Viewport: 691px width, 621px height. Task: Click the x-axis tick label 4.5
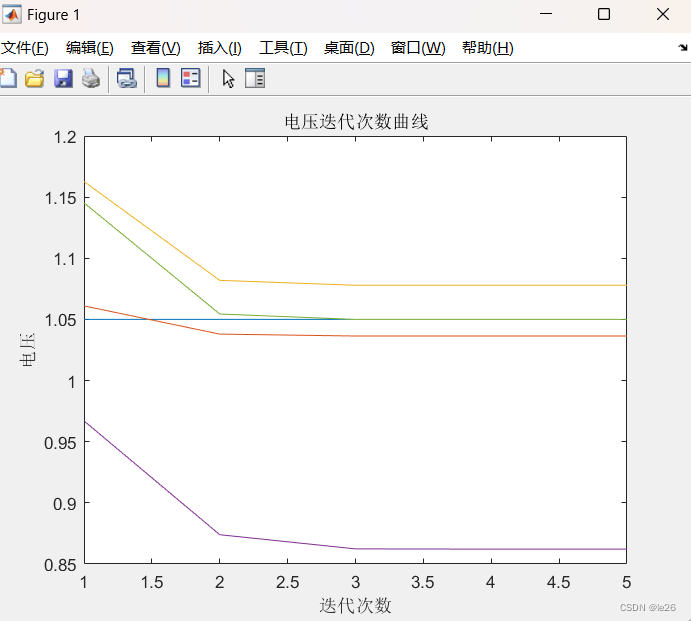click(558, 582)
